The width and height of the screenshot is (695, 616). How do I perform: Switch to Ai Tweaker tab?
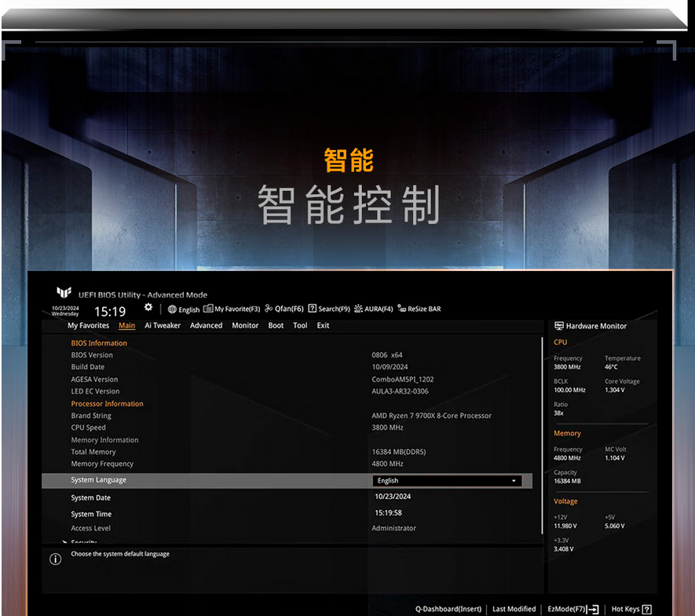[x=163, y=325]
